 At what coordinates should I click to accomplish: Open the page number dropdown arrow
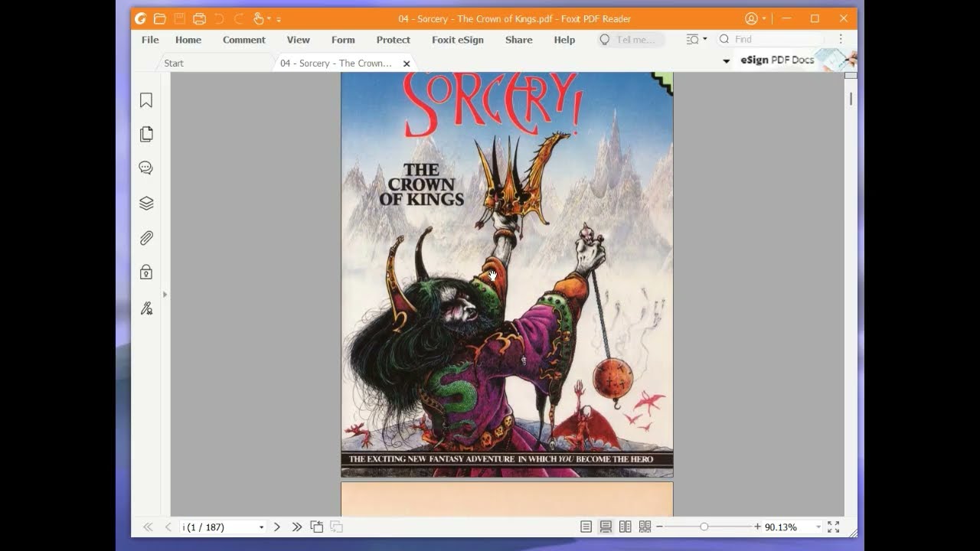pyautogui.click(x=261, y=527)
